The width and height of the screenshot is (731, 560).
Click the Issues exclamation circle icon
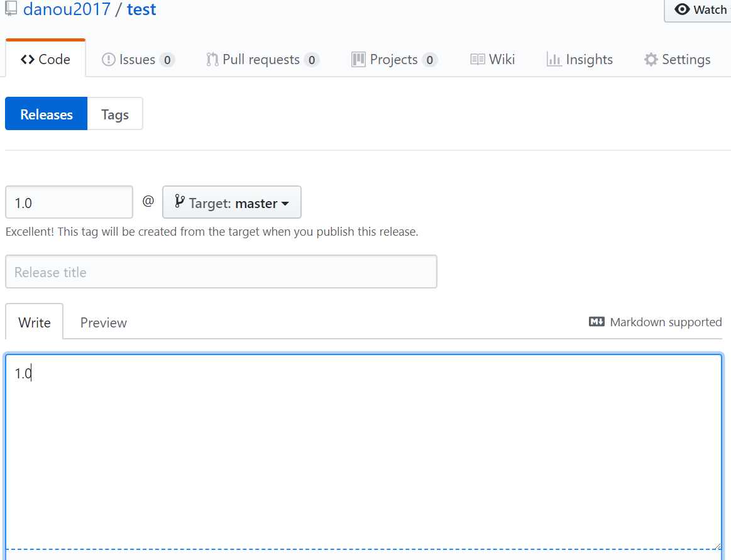coord(108,59)
